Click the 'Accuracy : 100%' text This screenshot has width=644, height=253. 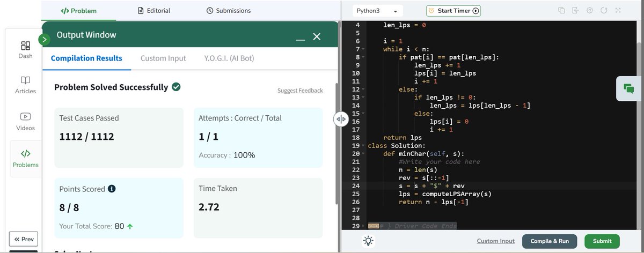(x=226, y=155)
